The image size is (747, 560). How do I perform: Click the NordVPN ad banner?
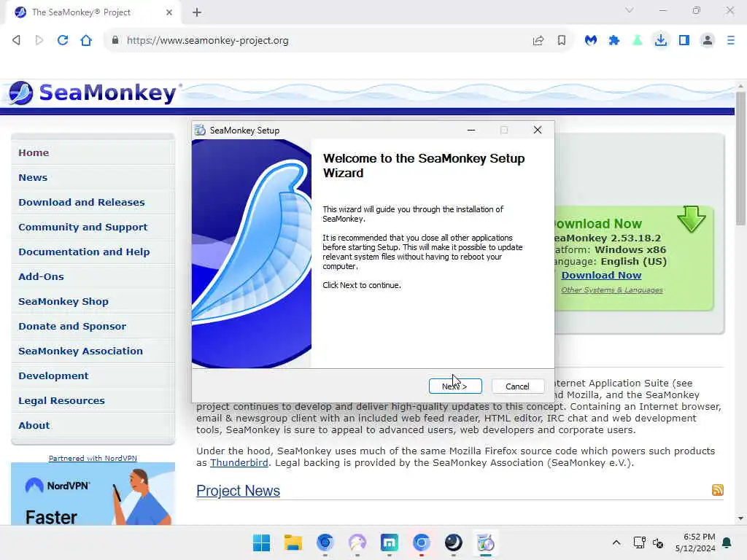coord(93,494)
